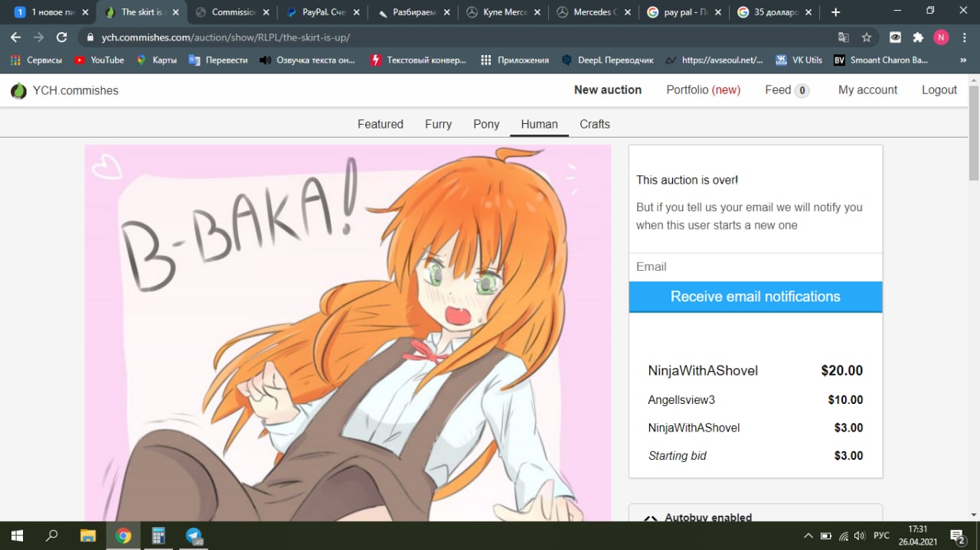Open the Windows notification center

tap(958, 535)
